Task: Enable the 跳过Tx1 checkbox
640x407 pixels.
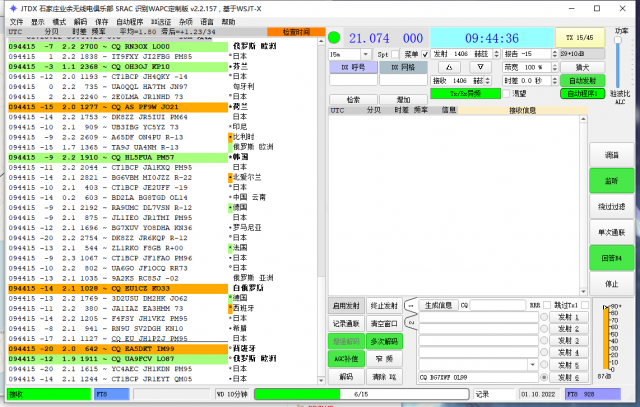Action: coord(584,305)
